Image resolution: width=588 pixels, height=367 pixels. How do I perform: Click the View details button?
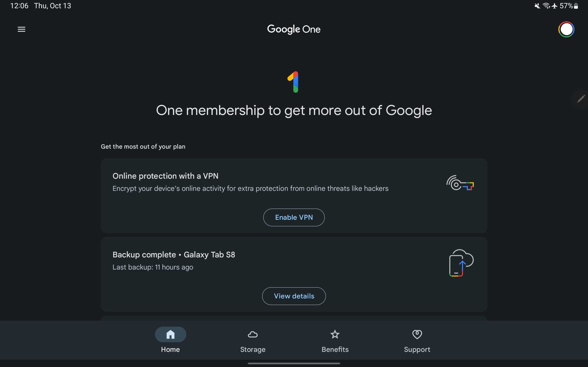click(294, 296)
